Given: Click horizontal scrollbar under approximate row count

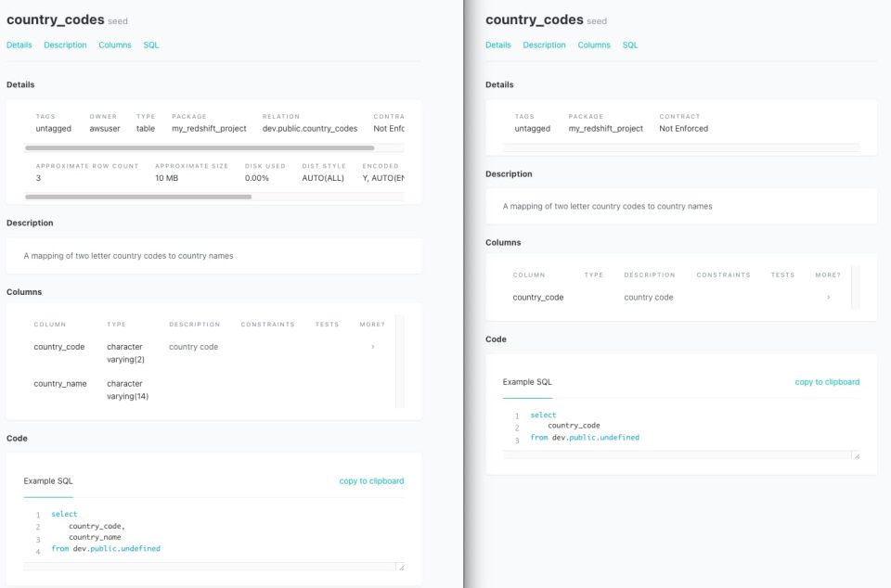Looking at the screenshot, I should [x=138, y=197].
